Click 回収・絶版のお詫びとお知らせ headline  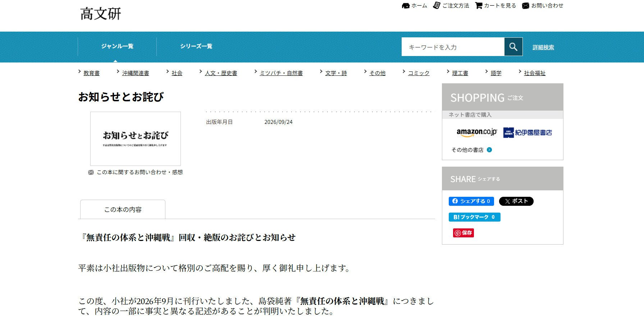click(x=237, y=237)
